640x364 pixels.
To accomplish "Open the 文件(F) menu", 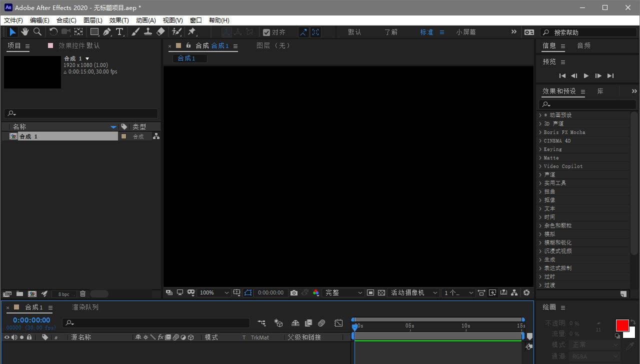I will (13, 20).
